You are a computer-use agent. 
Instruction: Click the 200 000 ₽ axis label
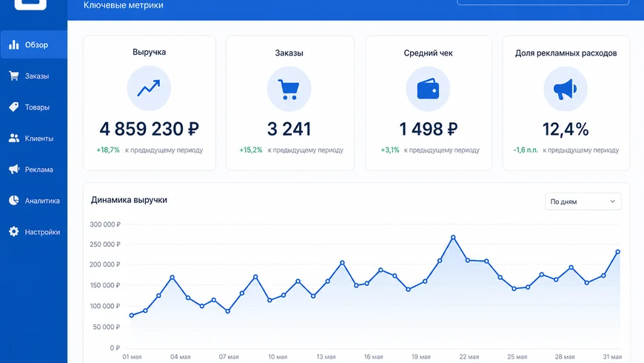pyautogui.click(x=105, y=264)
